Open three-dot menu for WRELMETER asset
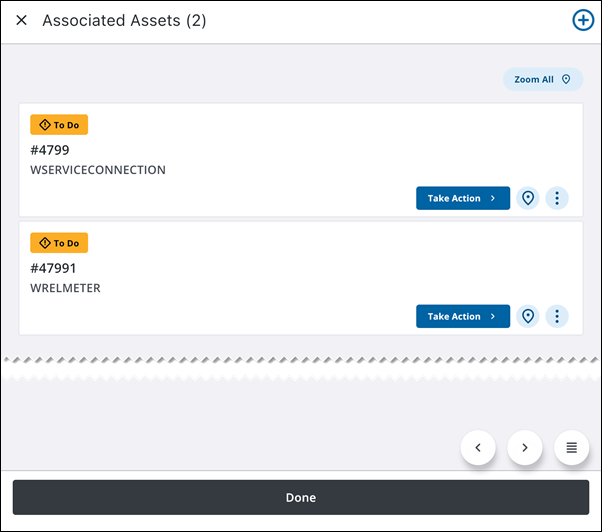Screen dimensions: 602x532 pyautogui.click(x=557, y=316)
